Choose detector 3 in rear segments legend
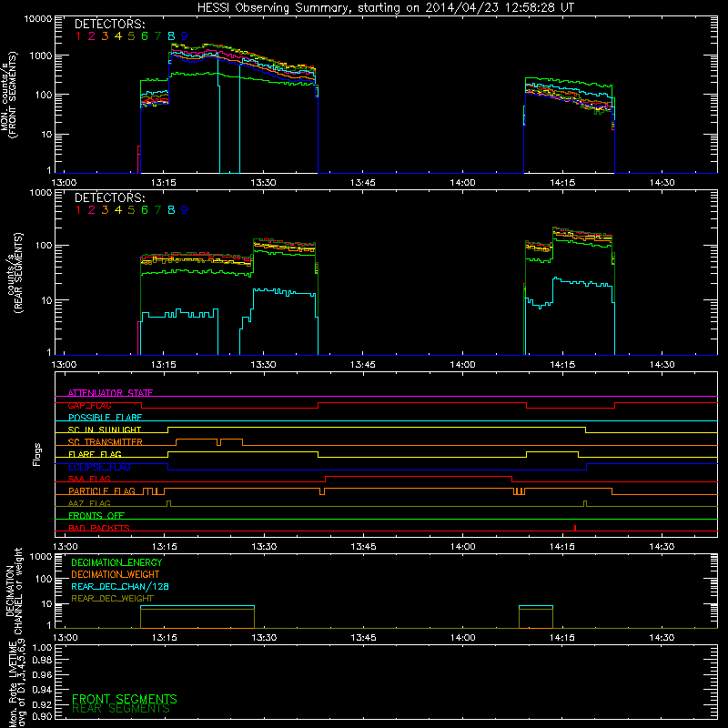 tap(105, 210)
